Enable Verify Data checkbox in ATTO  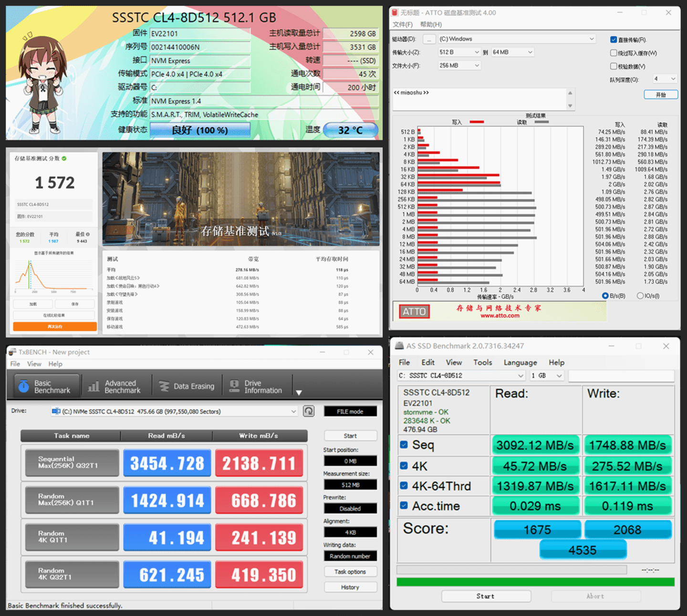pos(614,66)
